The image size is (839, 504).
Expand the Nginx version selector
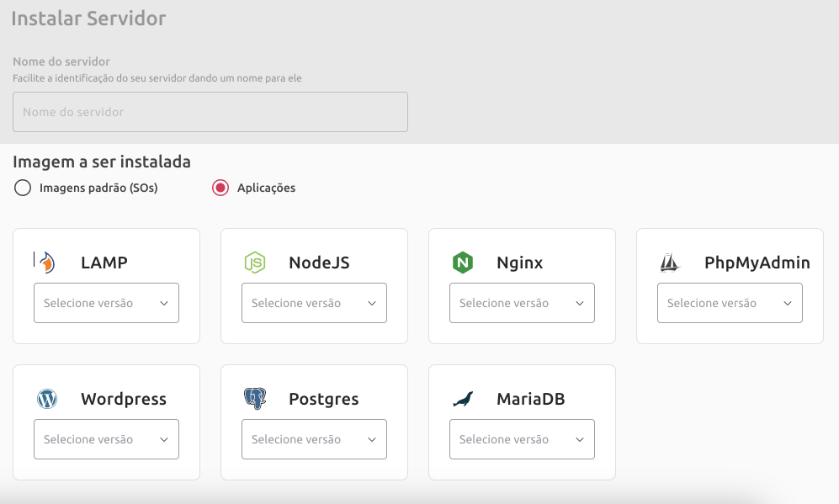pos(522,303)
